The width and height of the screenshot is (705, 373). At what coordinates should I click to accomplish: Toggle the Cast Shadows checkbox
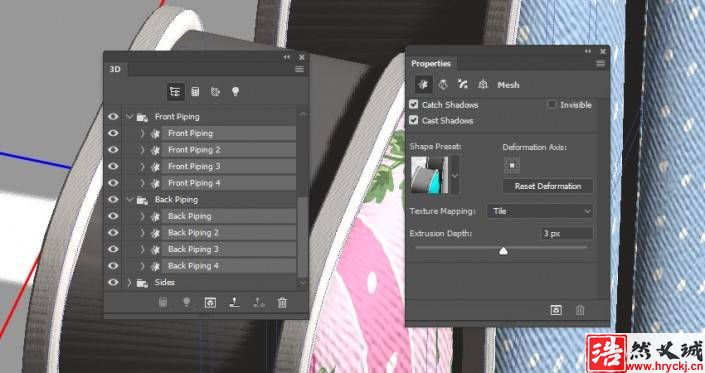[x=414, y=120]
